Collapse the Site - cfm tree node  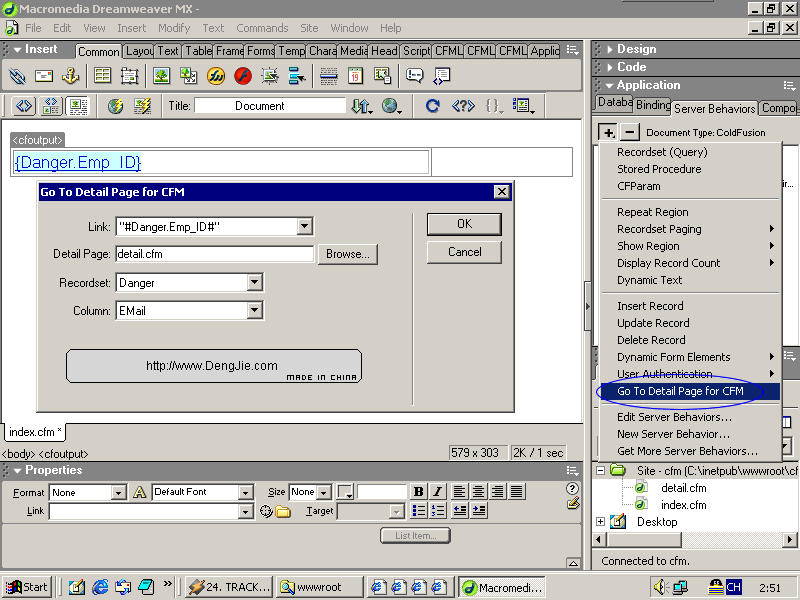(601, 470)
